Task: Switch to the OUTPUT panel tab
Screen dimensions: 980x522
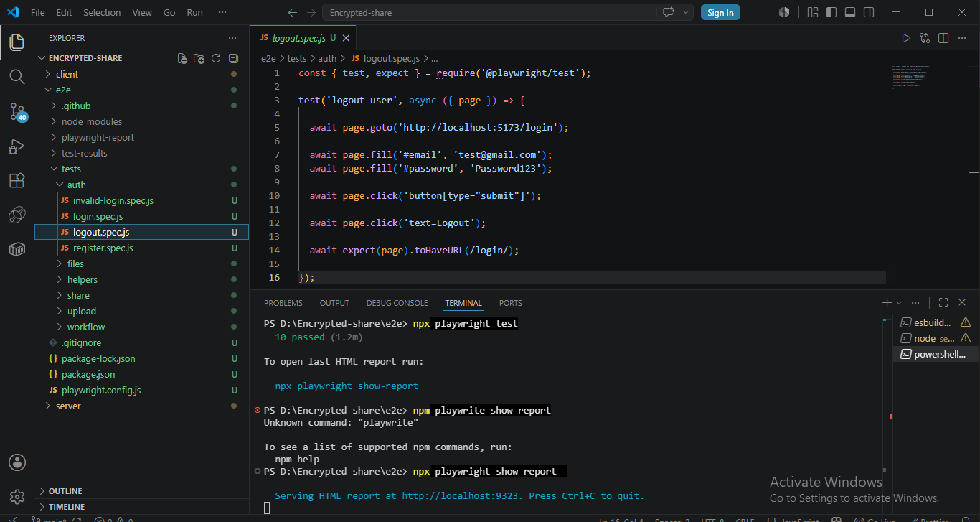Action: [334, 303]
